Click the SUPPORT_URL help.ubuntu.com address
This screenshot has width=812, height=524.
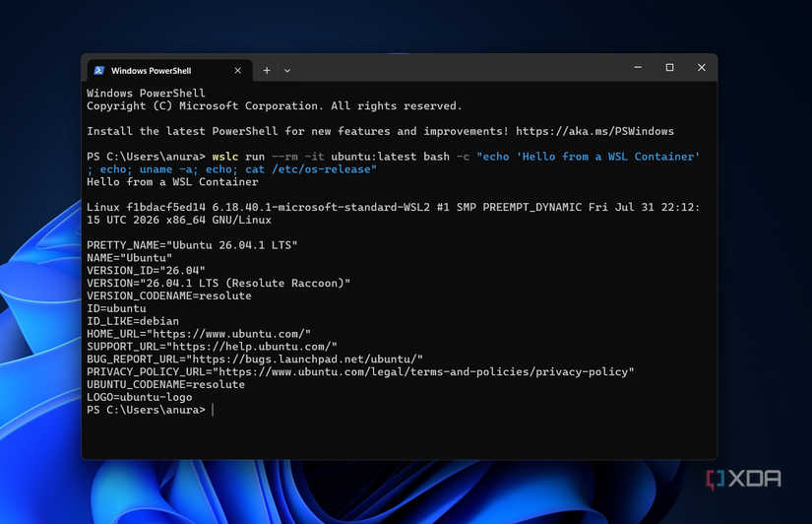[251, 347]
